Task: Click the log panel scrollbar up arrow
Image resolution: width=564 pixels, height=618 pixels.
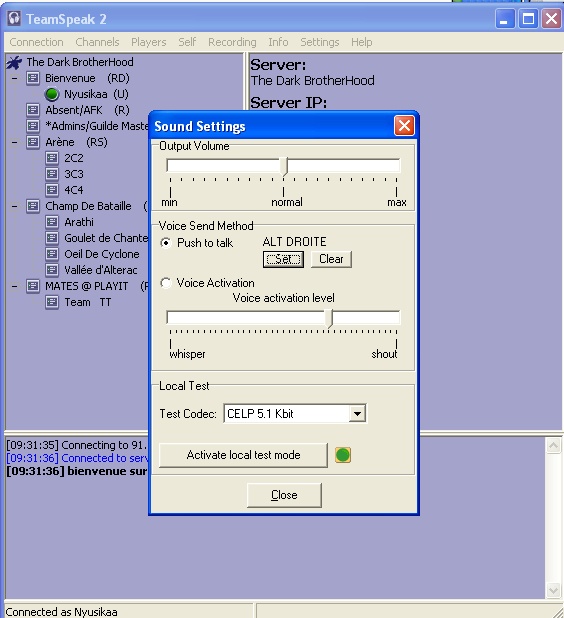Action: pos(554,446)
